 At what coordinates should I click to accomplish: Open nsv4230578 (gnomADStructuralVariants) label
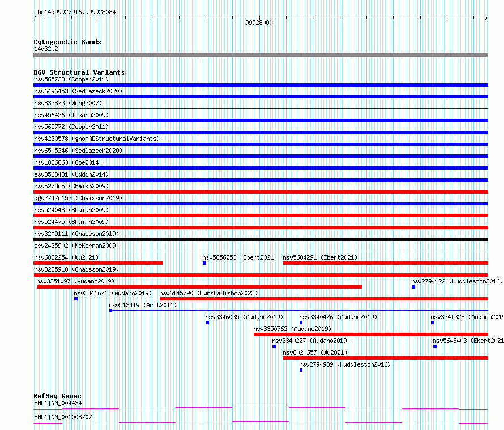pos(97,139)
